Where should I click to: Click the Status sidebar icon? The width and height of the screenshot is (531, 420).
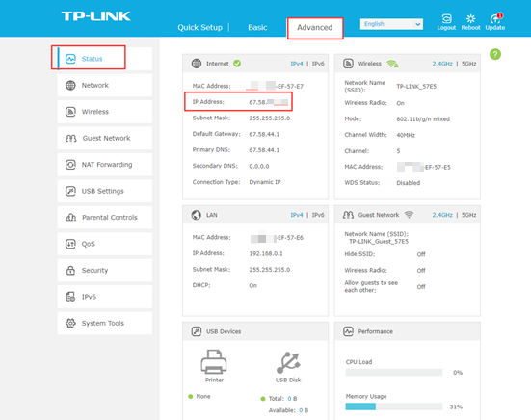70,59
